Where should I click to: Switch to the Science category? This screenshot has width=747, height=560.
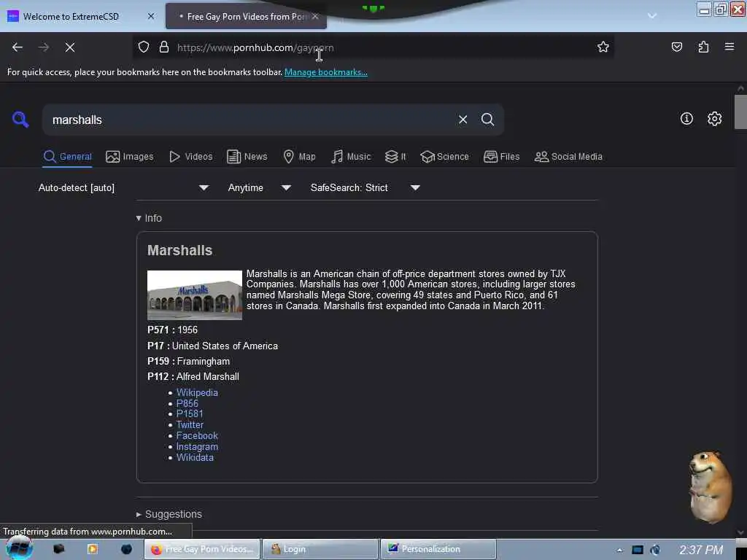click(x=444, y=157)
